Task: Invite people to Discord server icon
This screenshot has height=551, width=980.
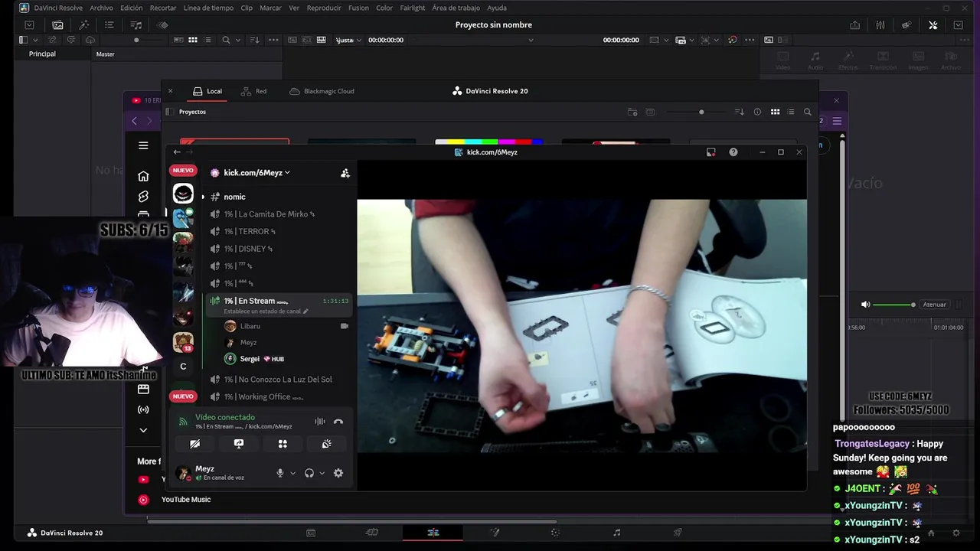Action: pos(345,173)
